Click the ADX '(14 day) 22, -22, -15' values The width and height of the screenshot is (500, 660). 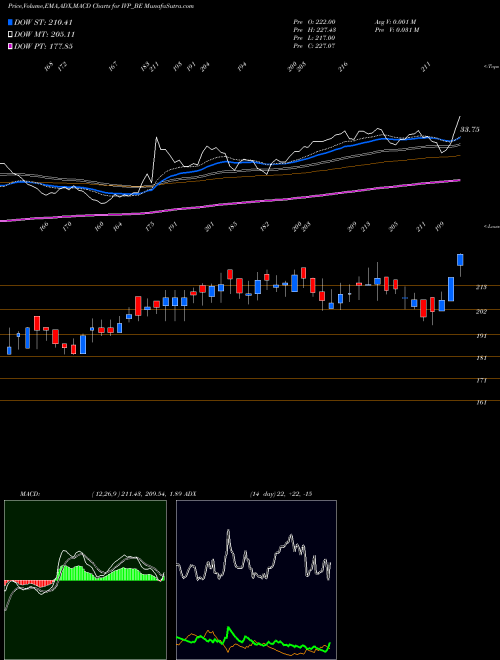281,494
